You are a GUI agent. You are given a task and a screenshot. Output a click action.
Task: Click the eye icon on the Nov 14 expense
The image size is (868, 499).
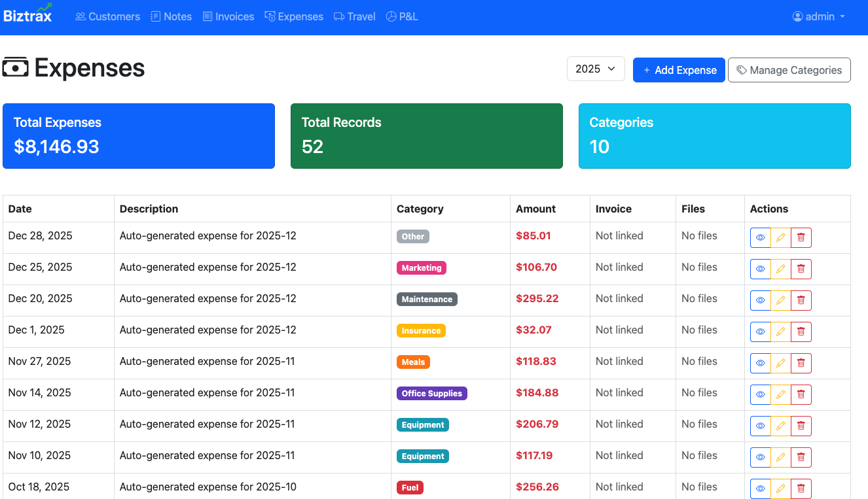760,394
